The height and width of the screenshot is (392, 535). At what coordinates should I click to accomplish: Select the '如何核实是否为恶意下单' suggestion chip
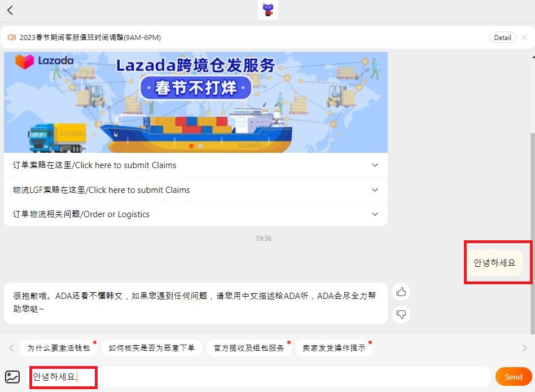151,348
